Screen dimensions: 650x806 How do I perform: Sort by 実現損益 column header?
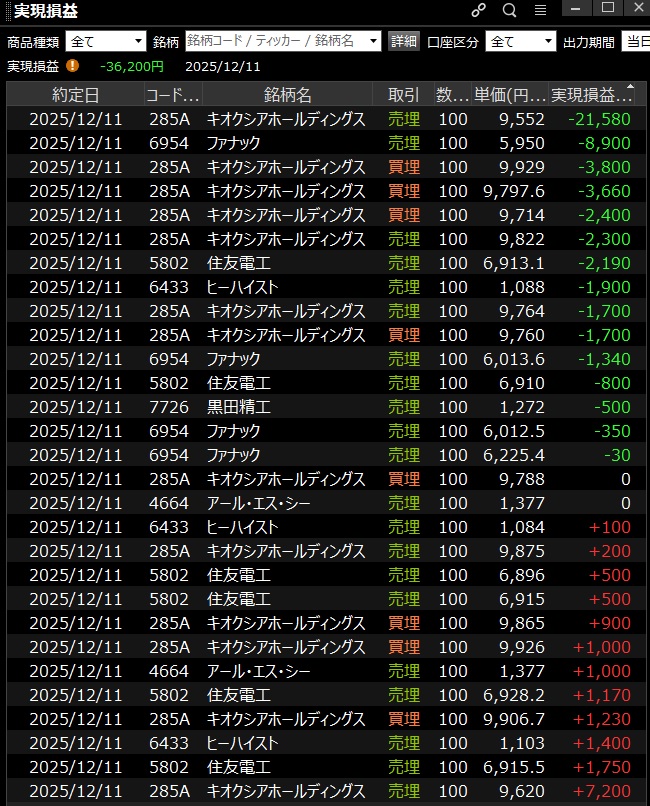click(x=591, y=95)
